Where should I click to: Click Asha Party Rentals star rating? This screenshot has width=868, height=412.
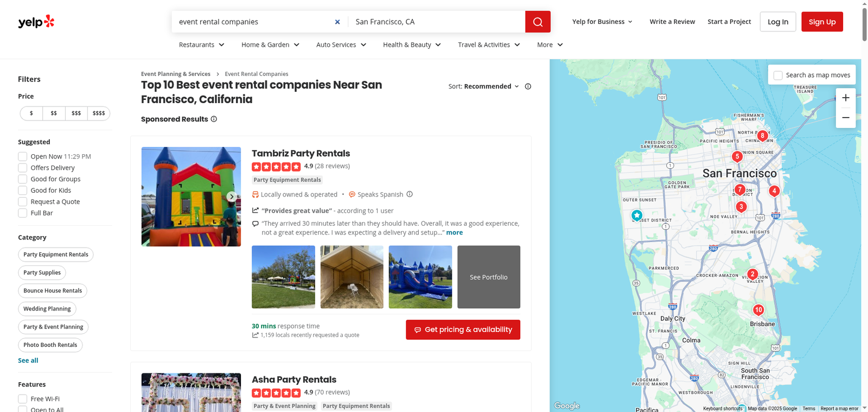pyautogui.click(x=276, y=392)
